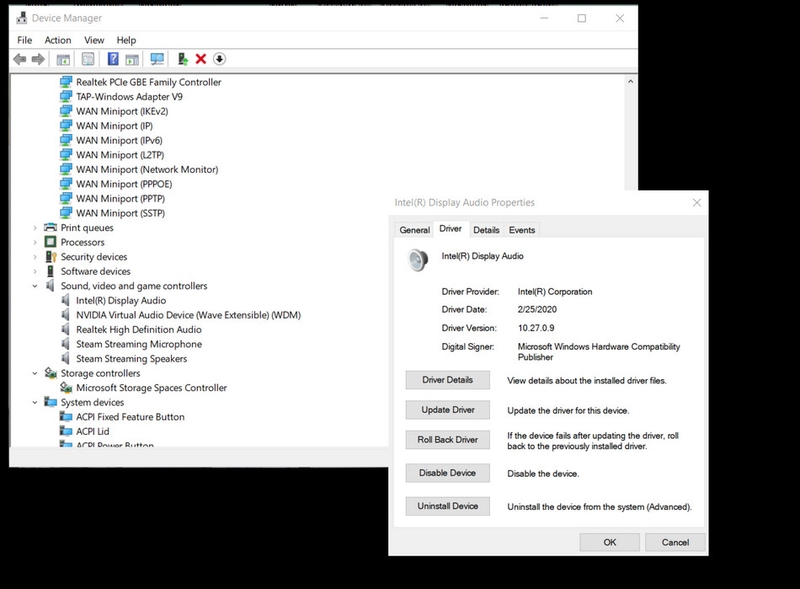Expand the Software devices category

(x=35, y=272)
